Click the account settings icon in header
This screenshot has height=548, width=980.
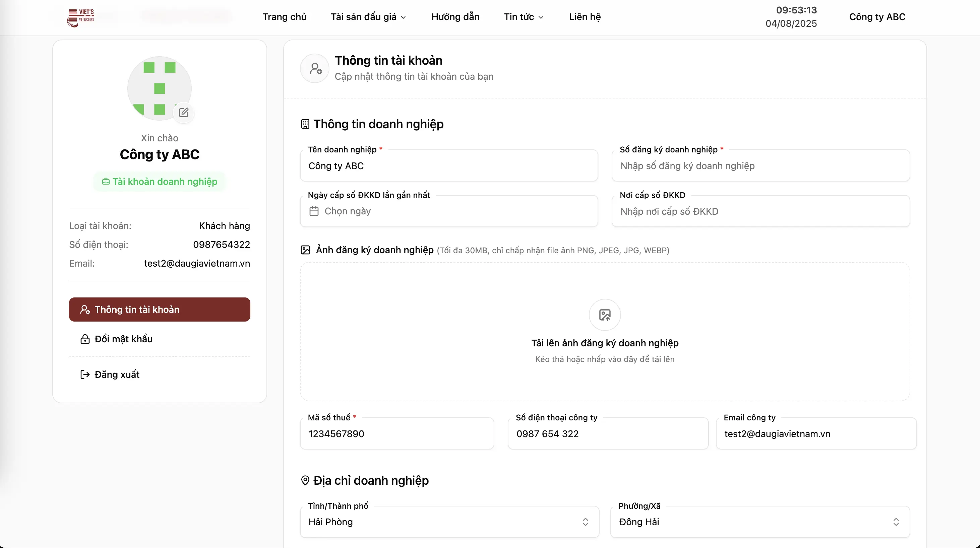tap(315, 68)
